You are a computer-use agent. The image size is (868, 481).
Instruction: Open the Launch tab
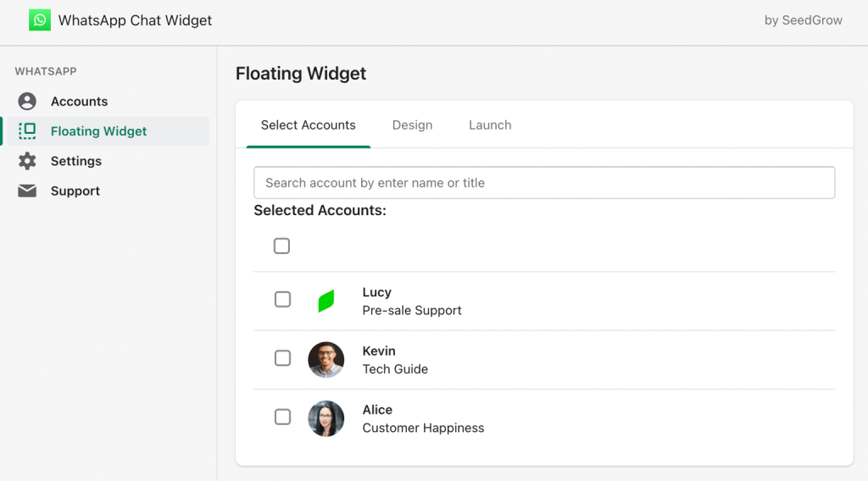tap(490, 125)
